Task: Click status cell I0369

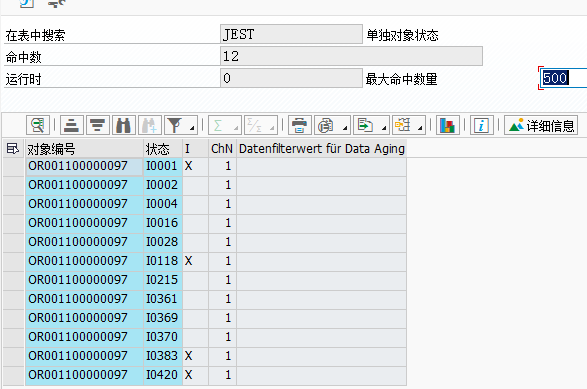Action: (x=163, y=318)
